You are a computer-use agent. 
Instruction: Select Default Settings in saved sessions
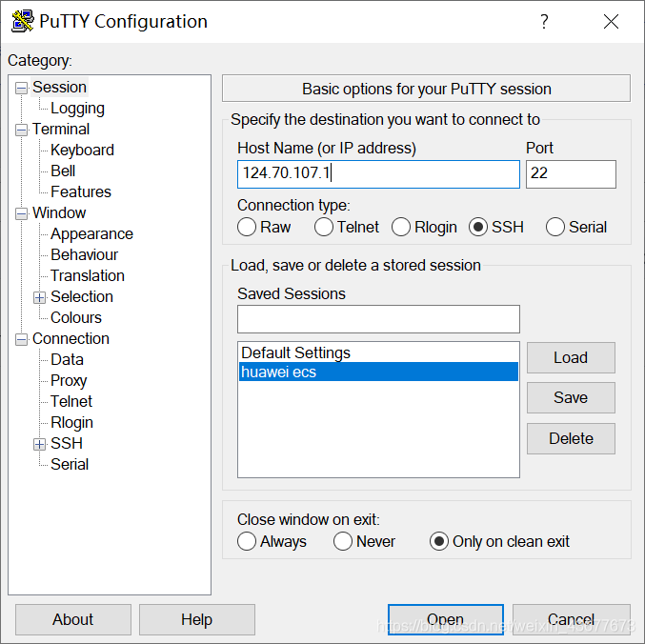[378, 352]
